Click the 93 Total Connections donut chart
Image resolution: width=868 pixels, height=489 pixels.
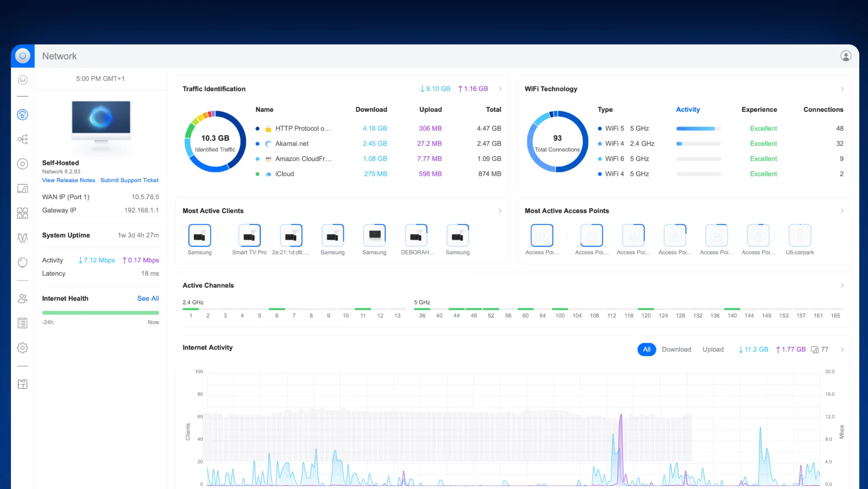557,142
